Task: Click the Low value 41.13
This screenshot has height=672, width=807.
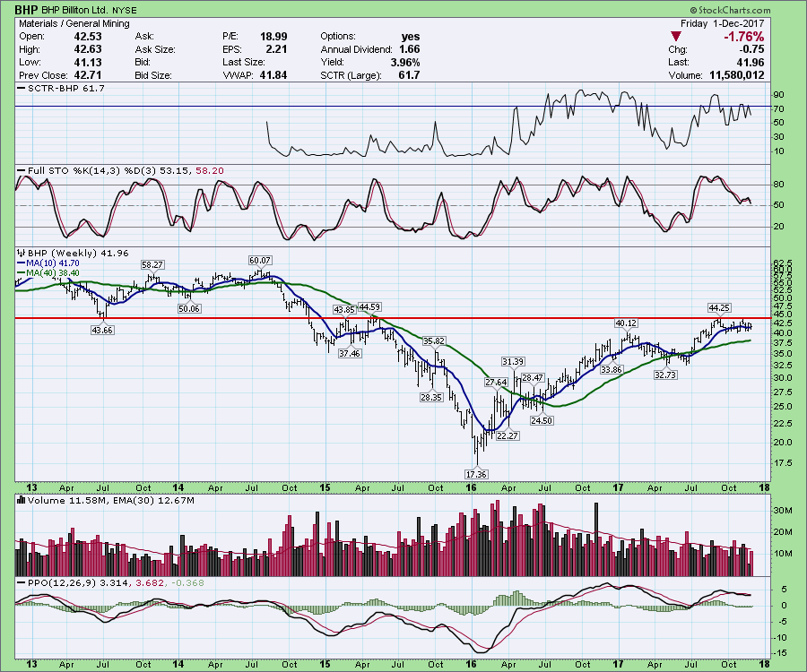Action: pos(88,62)
